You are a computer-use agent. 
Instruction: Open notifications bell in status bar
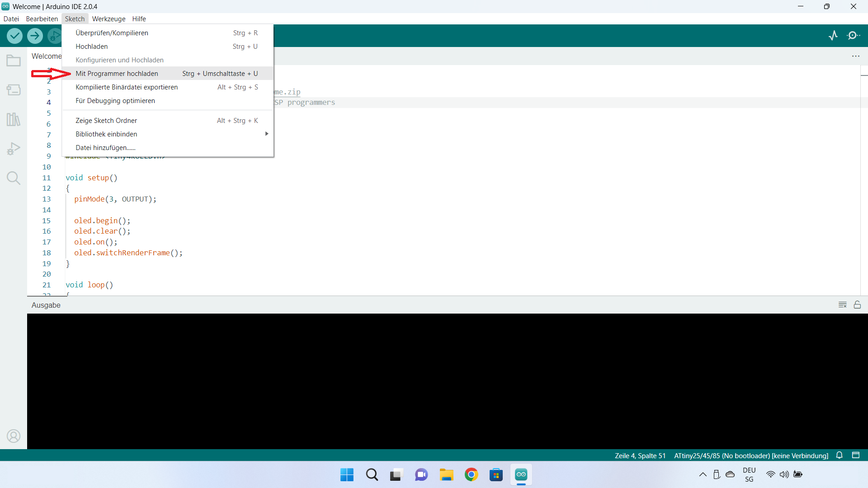coord(840,455)
